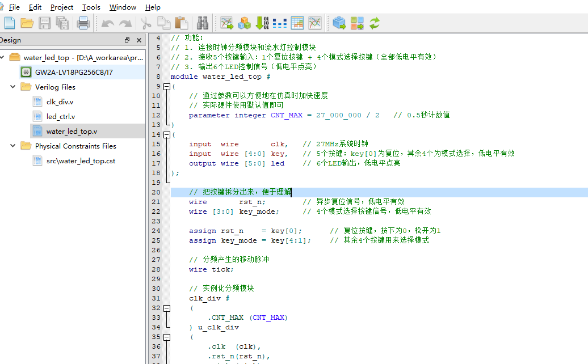Click the Design panel title
Image resolution: width=588 pixels, height=364 pixels.
pyautogui.click(x=10, y=40)
